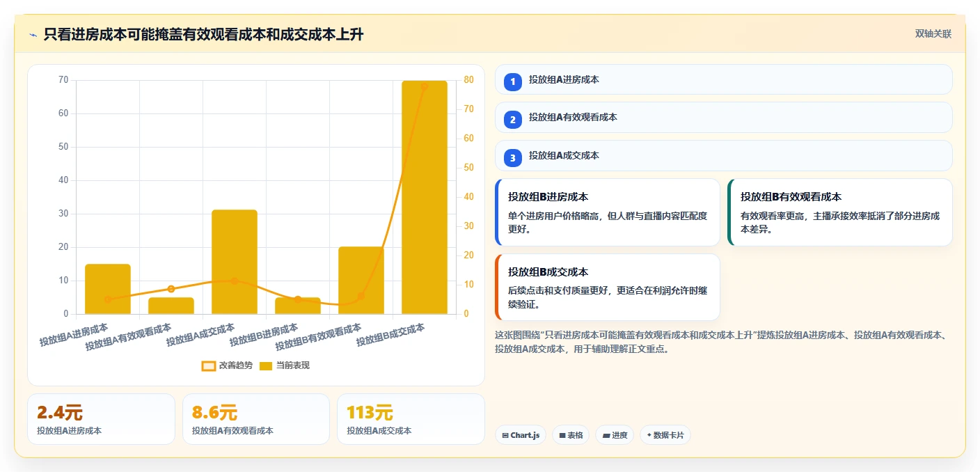Click the 进度 tag button
Viewport: 980px width, 472px height.
click(x=615, y=435)
